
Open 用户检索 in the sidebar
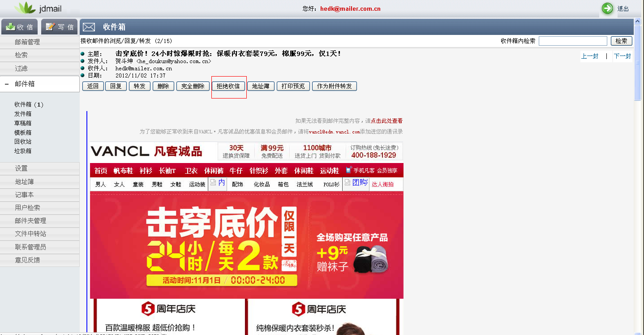27,207
